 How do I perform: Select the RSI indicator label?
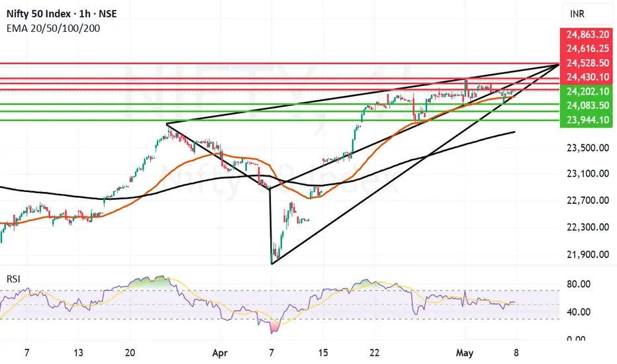pos(13,279)
